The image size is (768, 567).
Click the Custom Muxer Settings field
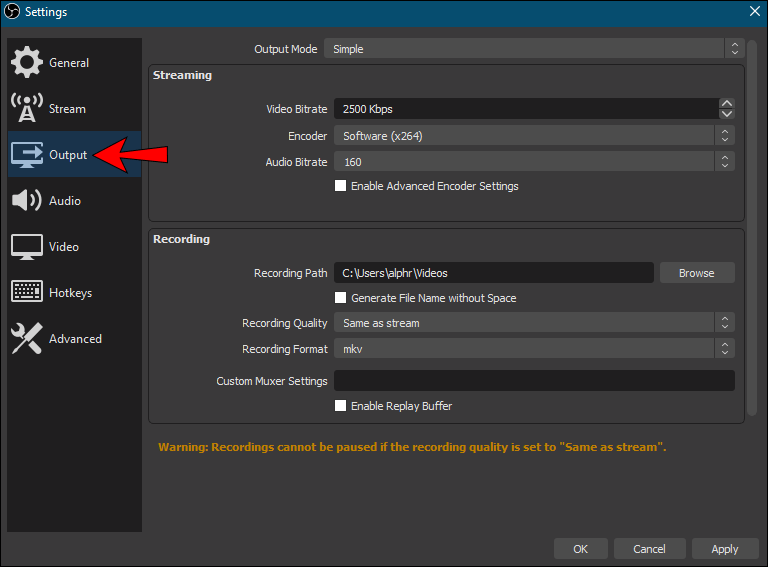[534, 381]
